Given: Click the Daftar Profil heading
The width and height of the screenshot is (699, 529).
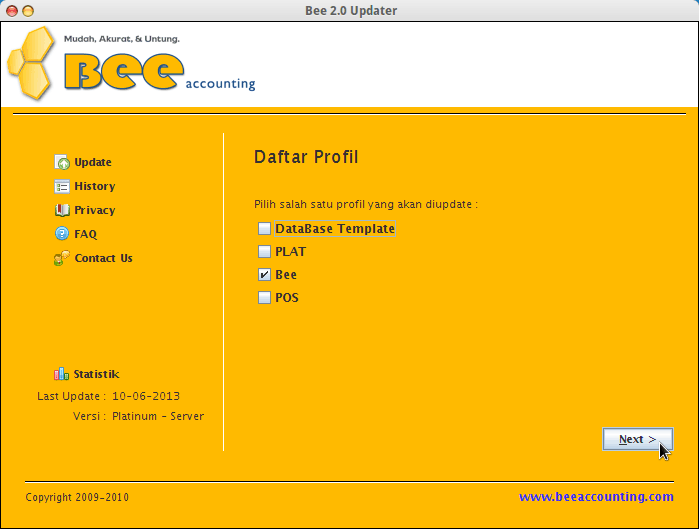Looking at the screenshot, I should click(306, 157).
